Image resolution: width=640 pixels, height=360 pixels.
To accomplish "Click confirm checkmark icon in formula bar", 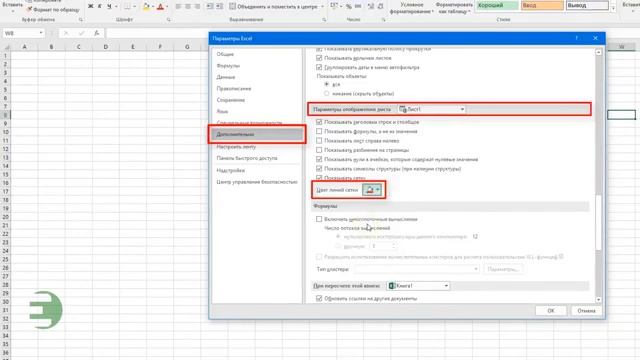I will click(81, 33).
